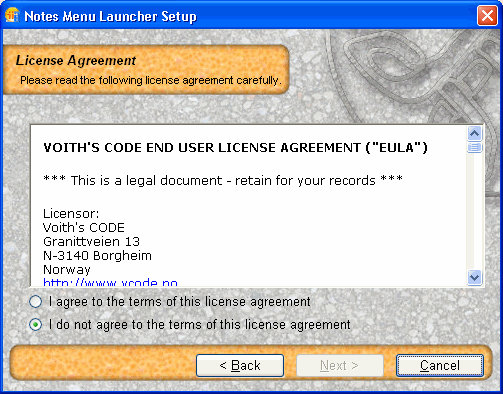The image size is (503, 394).
Task: Click the 'Licensor:' text line
Action: (71, 213)
